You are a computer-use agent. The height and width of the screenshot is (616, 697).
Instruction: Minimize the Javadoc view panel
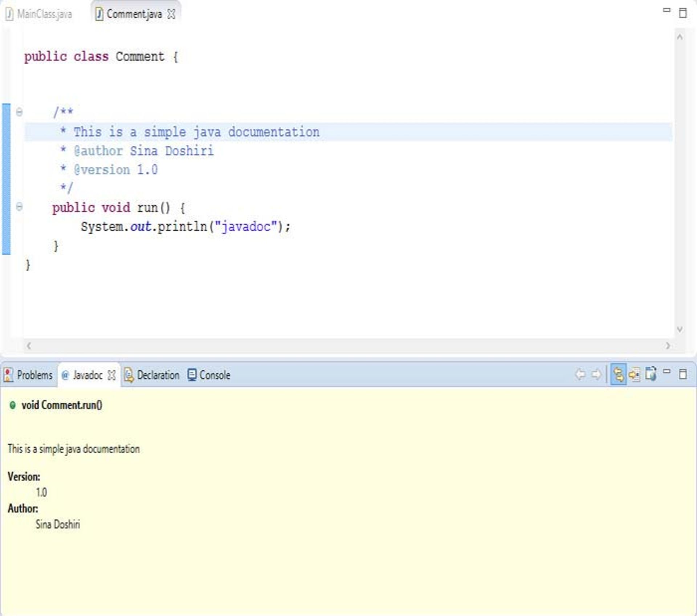coord(667,371)
